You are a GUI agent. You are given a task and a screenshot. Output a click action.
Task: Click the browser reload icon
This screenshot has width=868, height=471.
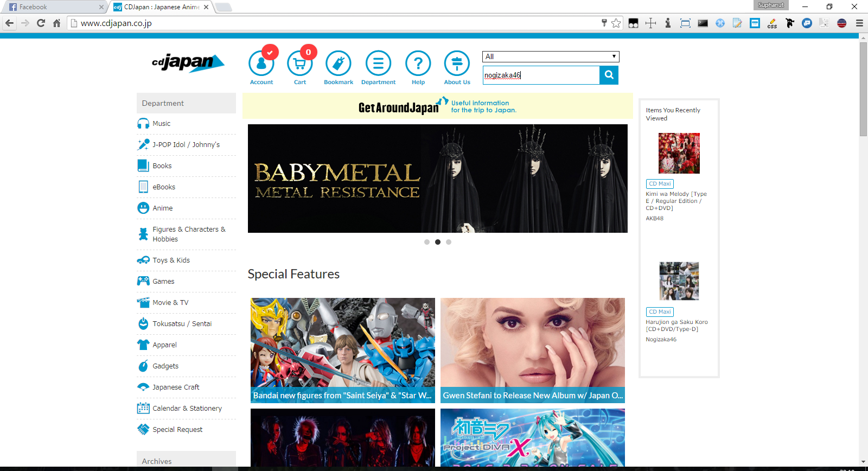(41, 23)
